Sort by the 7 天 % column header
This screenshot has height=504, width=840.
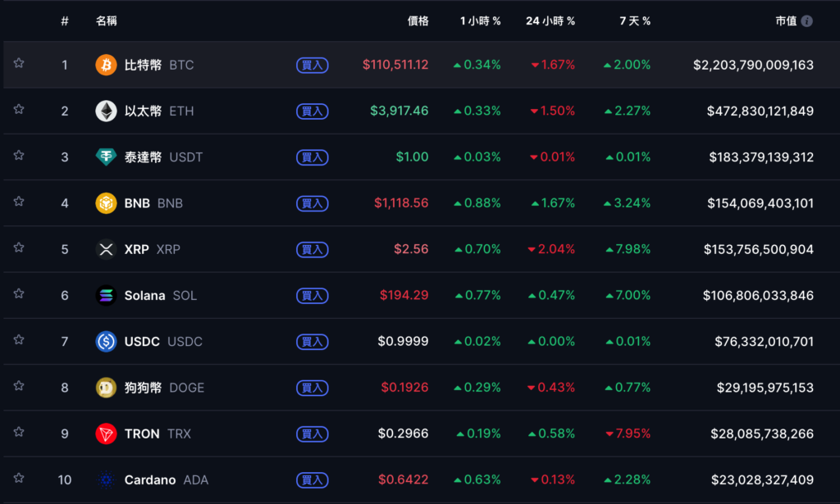634,21
